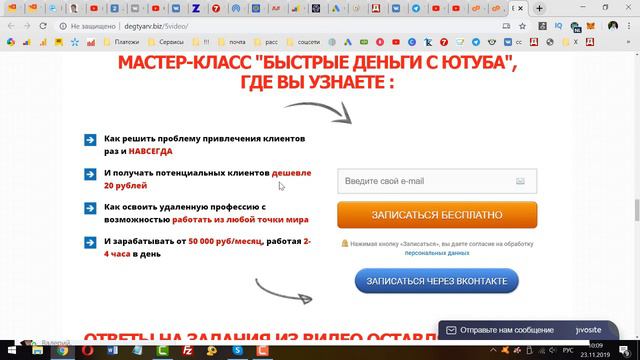Open the green C app on the taskbar
Viewport: 640px width, 360px height.
pyautogui.click(x=162, y=351)
